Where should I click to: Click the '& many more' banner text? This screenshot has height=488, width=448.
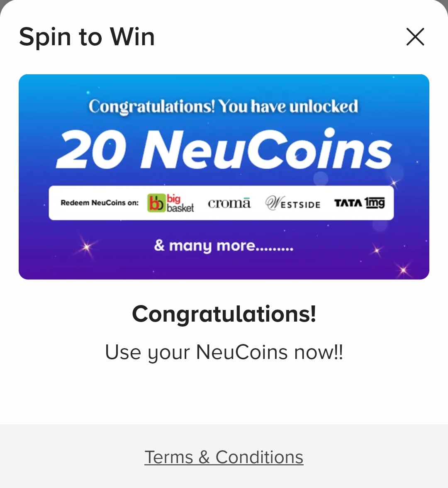click(224, 246)
